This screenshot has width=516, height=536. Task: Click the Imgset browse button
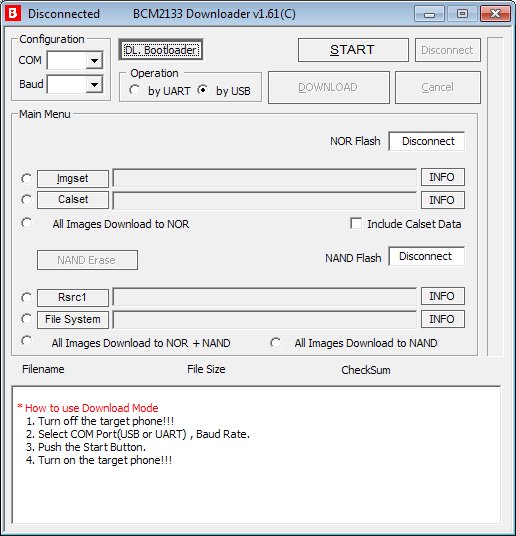pyautogui.click(x=73, y=179)
